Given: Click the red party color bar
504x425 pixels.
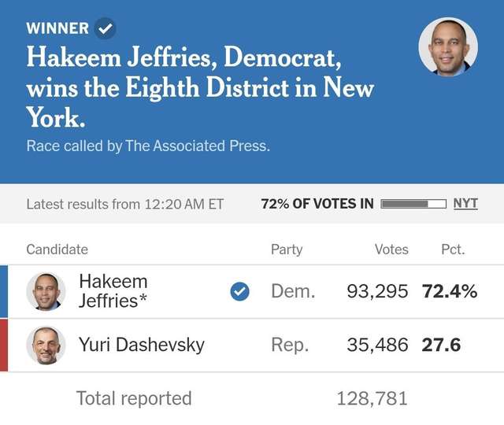Looking at the screenshot, I should click(4, 345).
